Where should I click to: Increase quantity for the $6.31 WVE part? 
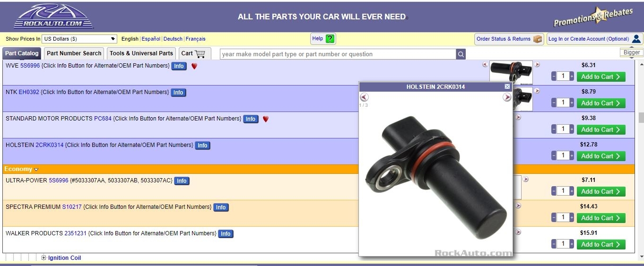tap(572, 77)
